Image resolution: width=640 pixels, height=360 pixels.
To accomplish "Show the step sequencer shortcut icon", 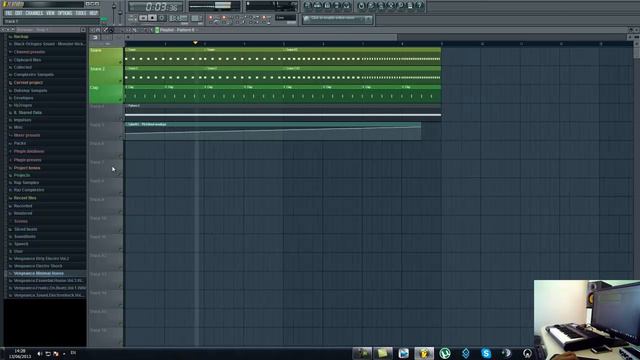I will pyautogui.click(x=318, y=6).
